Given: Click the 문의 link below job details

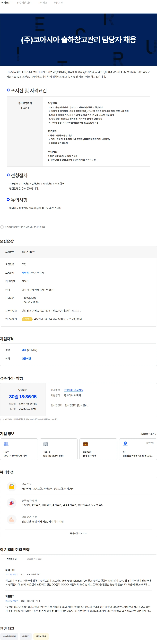Looking at the screenshot, I should pyautogui.click(x=36, y=227).
